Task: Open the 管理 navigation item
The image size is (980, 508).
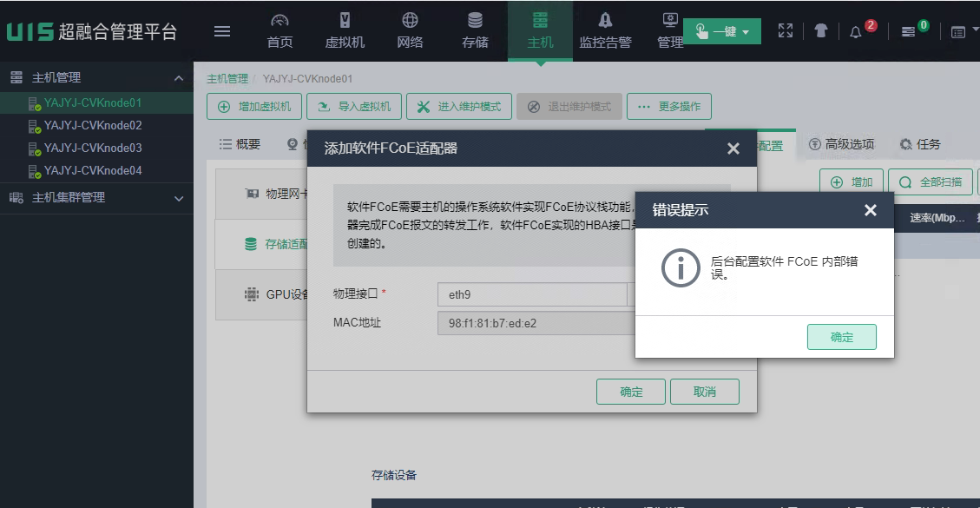Action: pyautogui.click(x=670, y=30)
